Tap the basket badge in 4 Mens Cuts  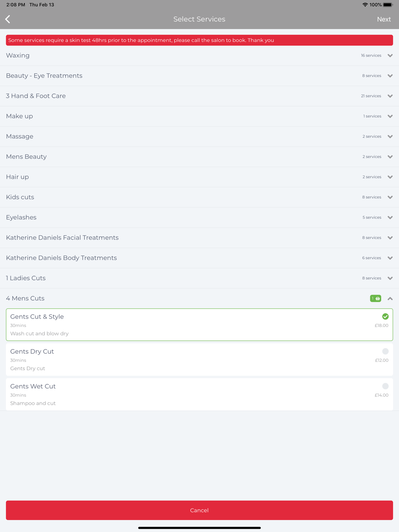(375, 298)
